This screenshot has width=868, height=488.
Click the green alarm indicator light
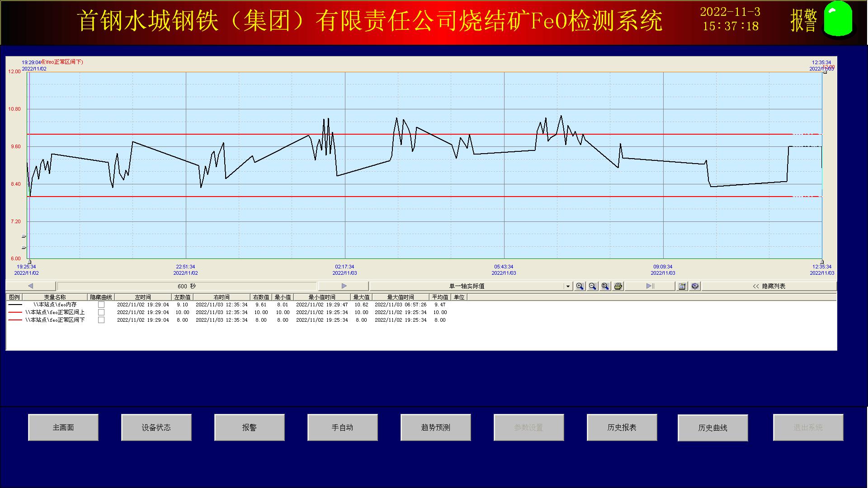point(838,19)
